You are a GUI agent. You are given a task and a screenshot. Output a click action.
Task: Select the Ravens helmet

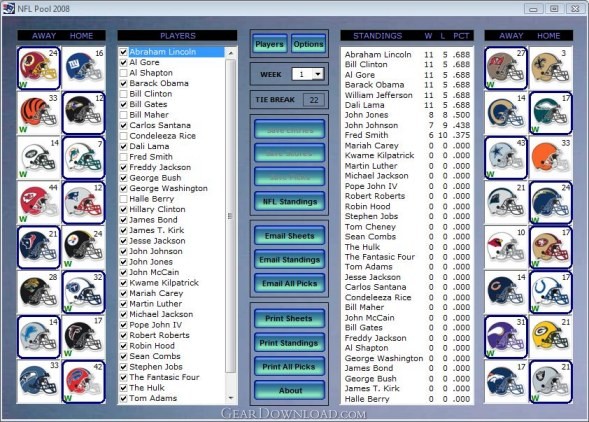83,113
